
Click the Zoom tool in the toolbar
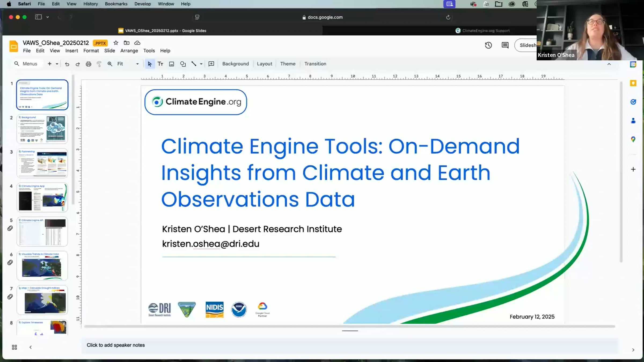109,64
